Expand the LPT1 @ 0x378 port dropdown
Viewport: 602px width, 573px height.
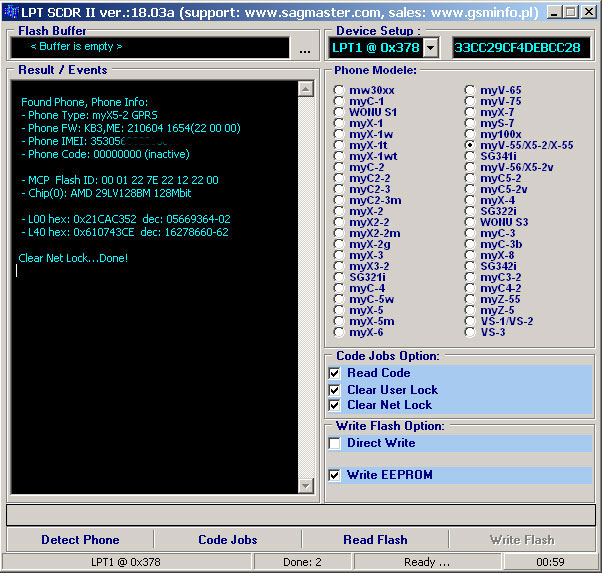pos(431,48)
